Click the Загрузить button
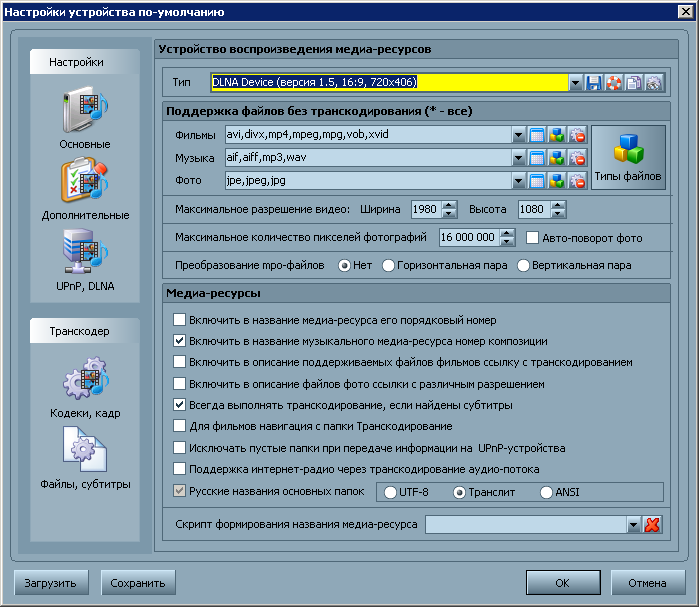699x607 pixels. pos(51,582)
